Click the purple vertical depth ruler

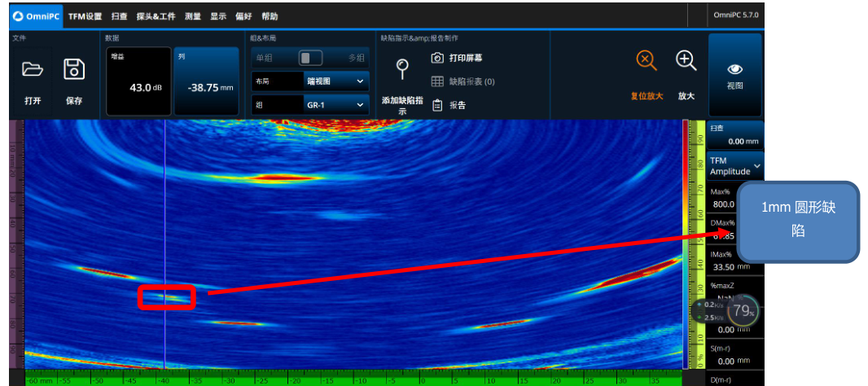(16, 244)
